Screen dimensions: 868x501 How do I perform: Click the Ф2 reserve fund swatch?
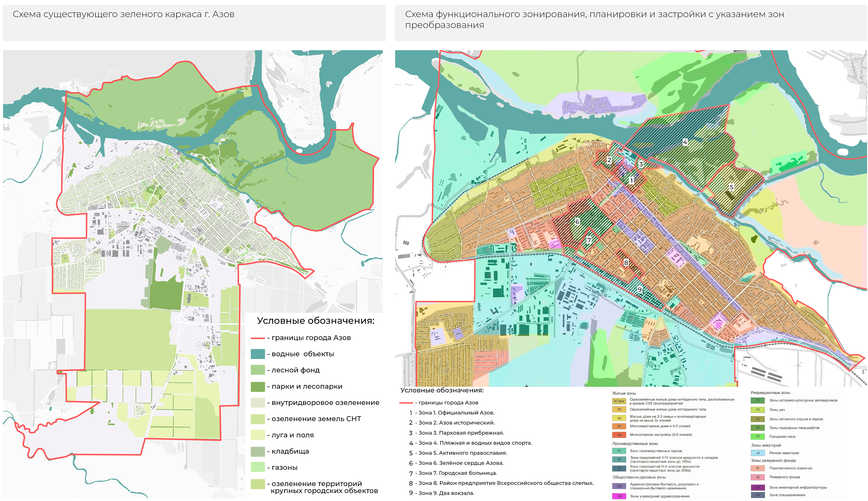pyautogui.click(x=757, y=477)
